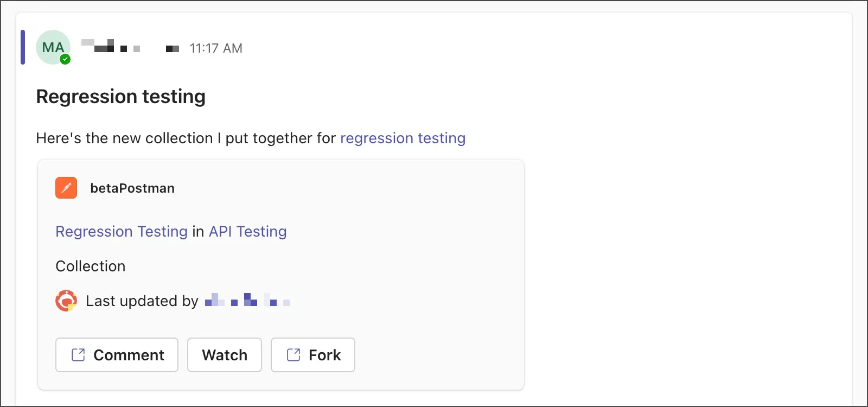Screen dimensions: 868x407
Task: Click the user avatar beside Last updated by
Action: point(66,301)
